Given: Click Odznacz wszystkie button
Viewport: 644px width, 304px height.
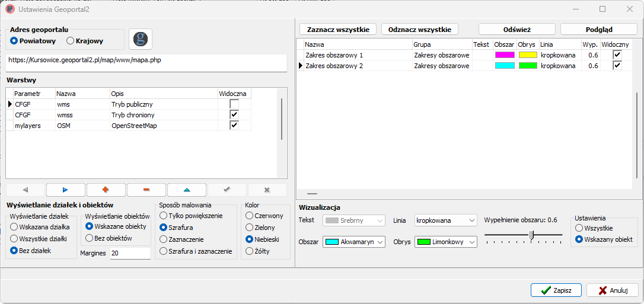Looking at the screenshot, I should click(x=420, y=30).
